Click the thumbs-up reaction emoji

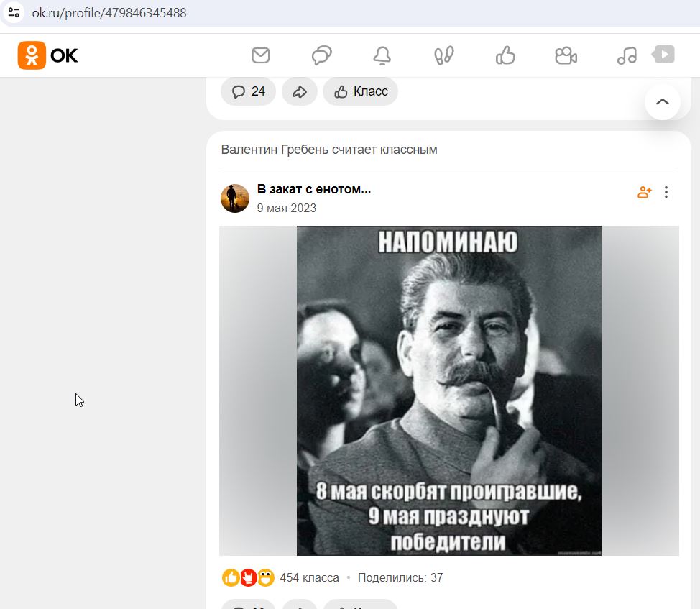click(x=231, y=578)
